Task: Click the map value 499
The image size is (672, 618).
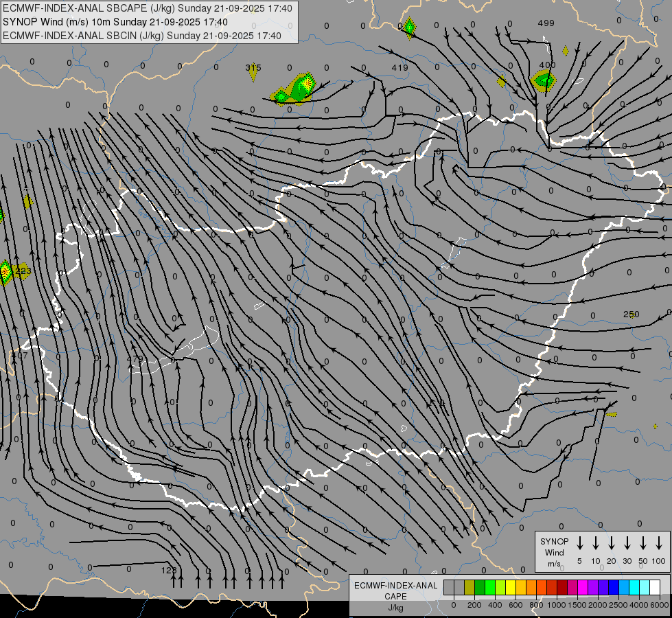Action: tap(546, 23)
